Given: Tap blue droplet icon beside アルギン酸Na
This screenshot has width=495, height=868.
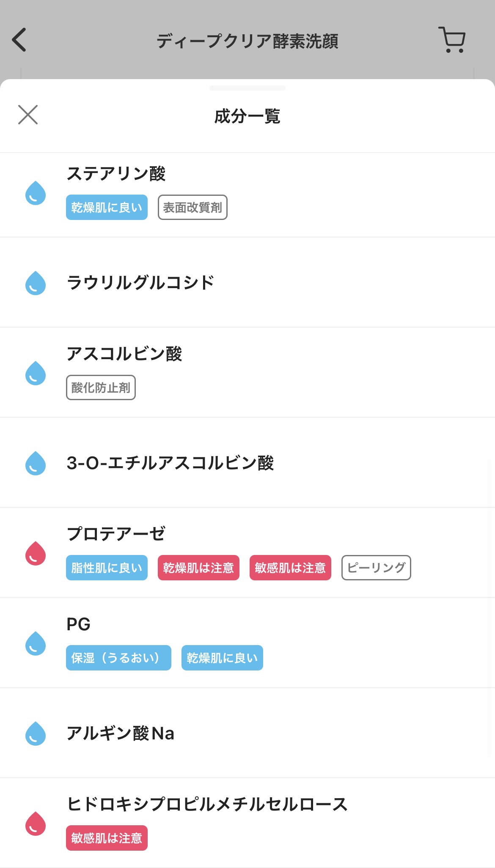Looking at the screenshot, I should click(36, 733).
